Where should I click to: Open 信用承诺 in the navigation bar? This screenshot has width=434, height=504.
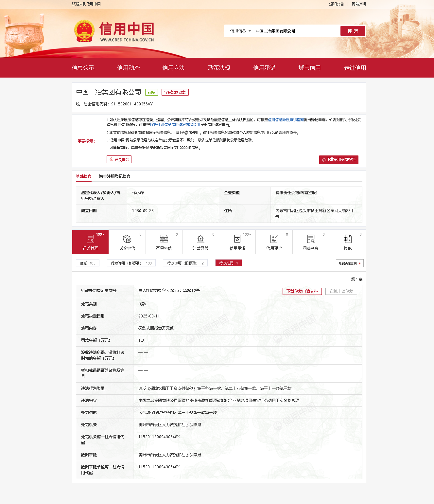click(x=264, y=68)
